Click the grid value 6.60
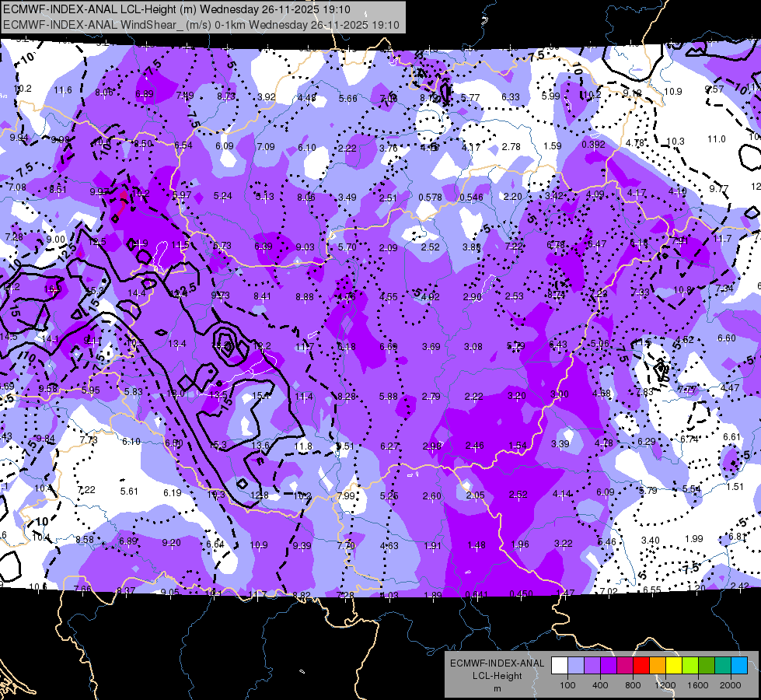This screenshot has width=761, height=700. pyautogui.click(x=727, y=338)
